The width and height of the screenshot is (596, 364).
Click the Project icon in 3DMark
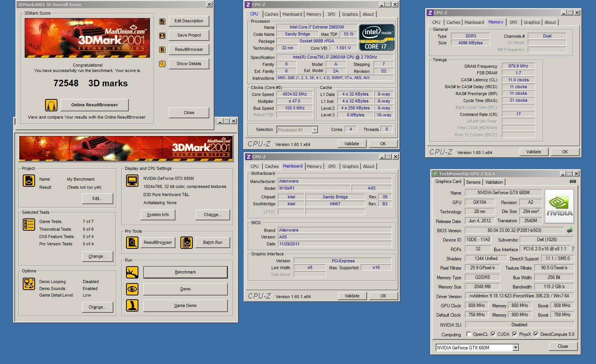[29, 181]
